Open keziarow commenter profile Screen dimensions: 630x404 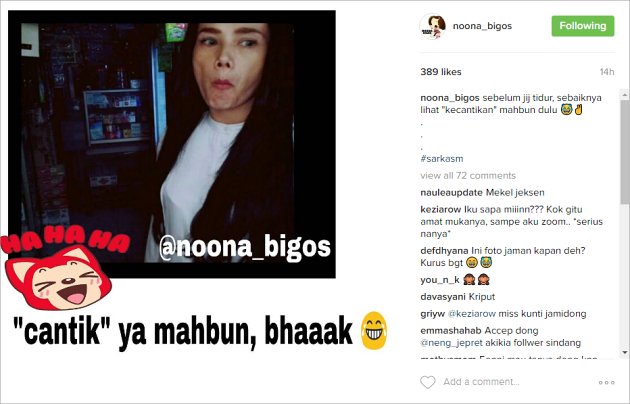(x=440, y=210)
